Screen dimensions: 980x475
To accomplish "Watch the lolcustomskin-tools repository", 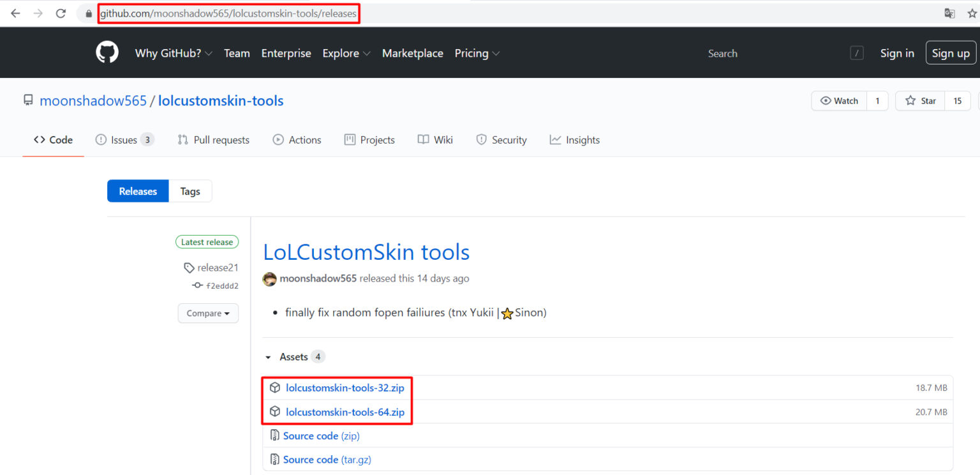I will coord(838,100).
